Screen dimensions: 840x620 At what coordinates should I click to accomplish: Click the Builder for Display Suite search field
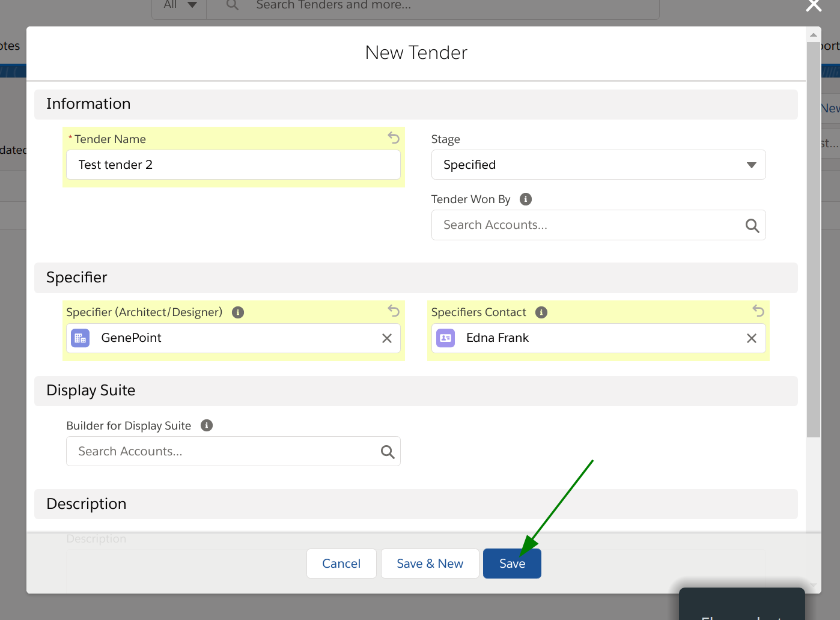coord(233,451)
